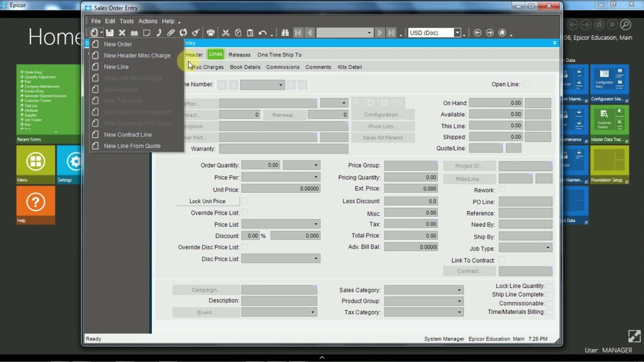Click the expand arrows icon bottom right
Viewport: 644px width, 362px height.
tap(634, 336)
